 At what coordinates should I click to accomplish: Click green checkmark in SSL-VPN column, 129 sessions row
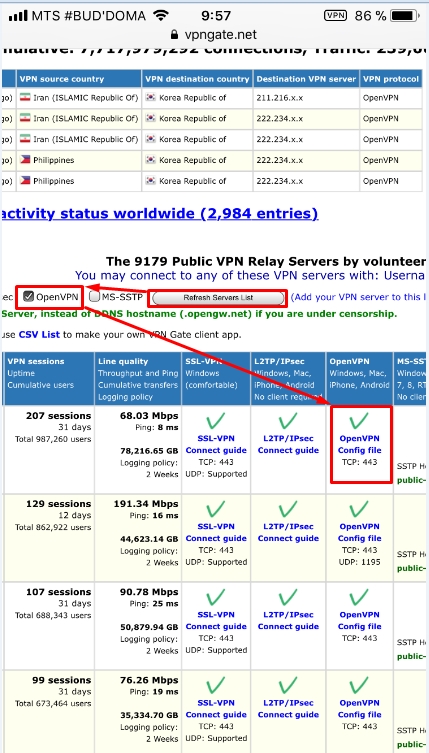(x=216, y=510)
